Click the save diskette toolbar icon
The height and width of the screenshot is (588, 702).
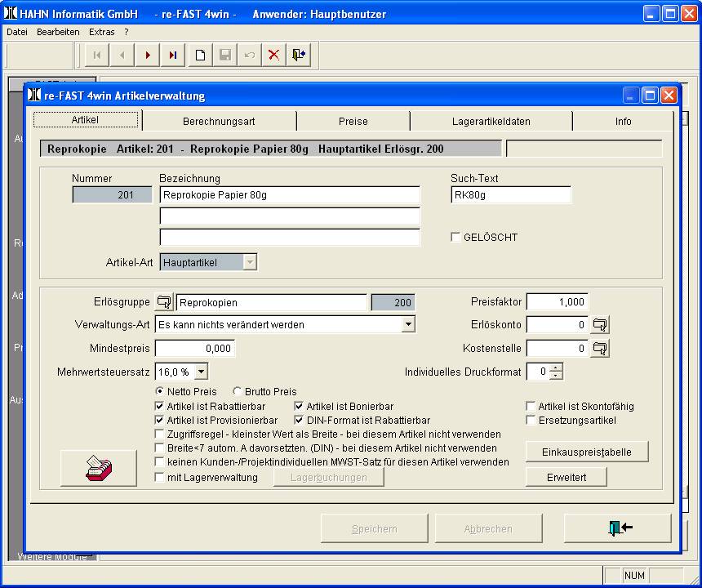225,55
